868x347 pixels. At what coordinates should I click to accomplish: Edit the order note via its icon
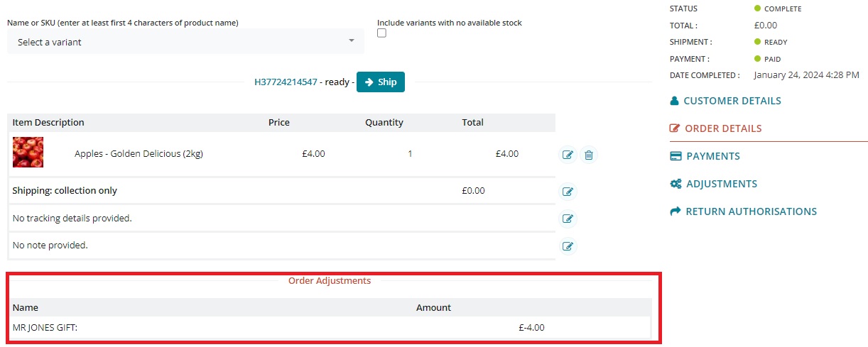tap(568, 246)
